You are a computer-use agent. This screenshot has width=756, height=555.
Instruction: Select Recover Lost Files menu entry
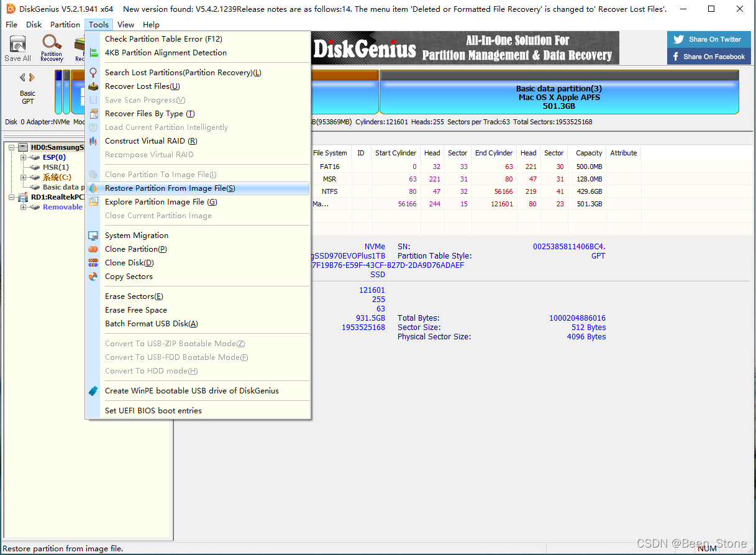pyautogui.click(x=198, y=86)
